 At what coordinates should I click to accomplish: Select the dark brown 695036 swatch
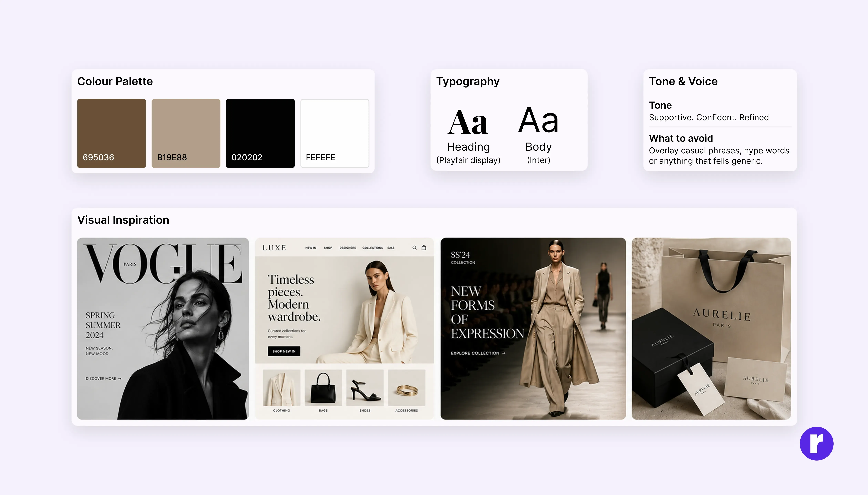coord(111,133)
